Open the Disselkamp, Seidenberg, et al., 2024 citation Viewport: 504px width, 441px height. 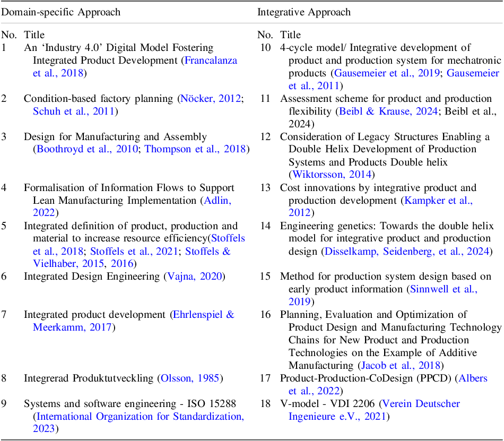[x=407, y=251]
